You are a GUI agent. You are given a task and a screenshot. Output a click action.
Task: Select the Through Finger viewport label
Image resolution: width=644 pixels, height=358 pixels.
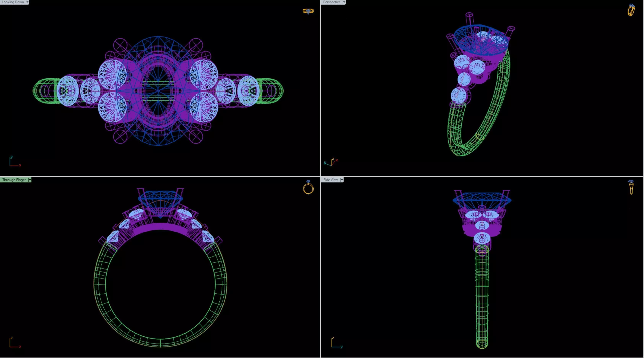[14, 180]
